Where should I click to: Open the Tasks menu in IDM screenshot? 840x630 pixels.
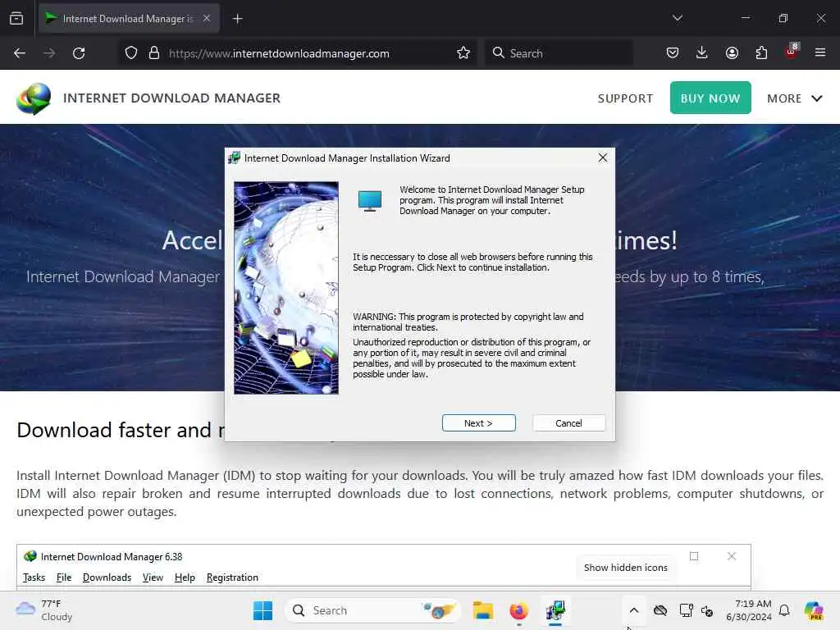point(34,577)
